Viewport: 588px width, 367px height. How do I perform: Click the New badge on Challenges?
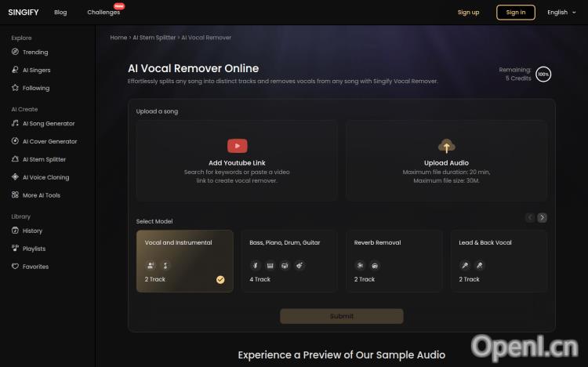click(119, 6)
